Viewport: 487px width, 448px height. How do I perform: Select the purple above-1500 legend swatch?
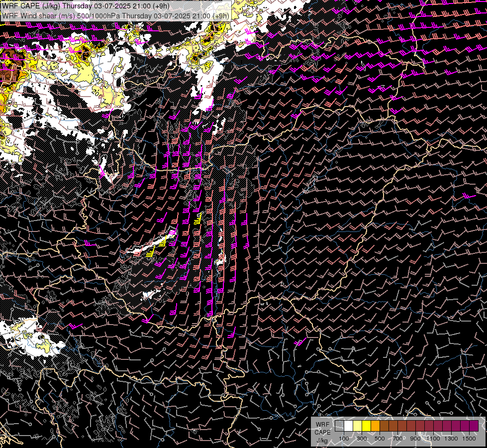[474, 426]
